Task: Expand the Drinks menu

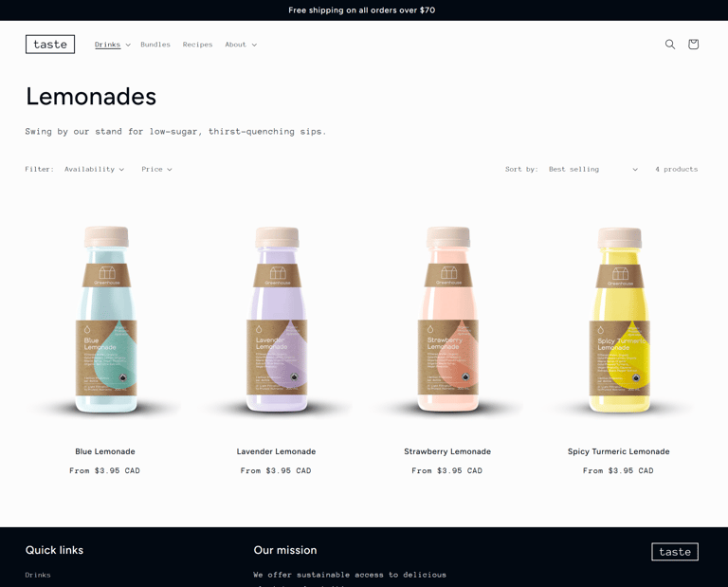Action: click(x=113, y=45)
